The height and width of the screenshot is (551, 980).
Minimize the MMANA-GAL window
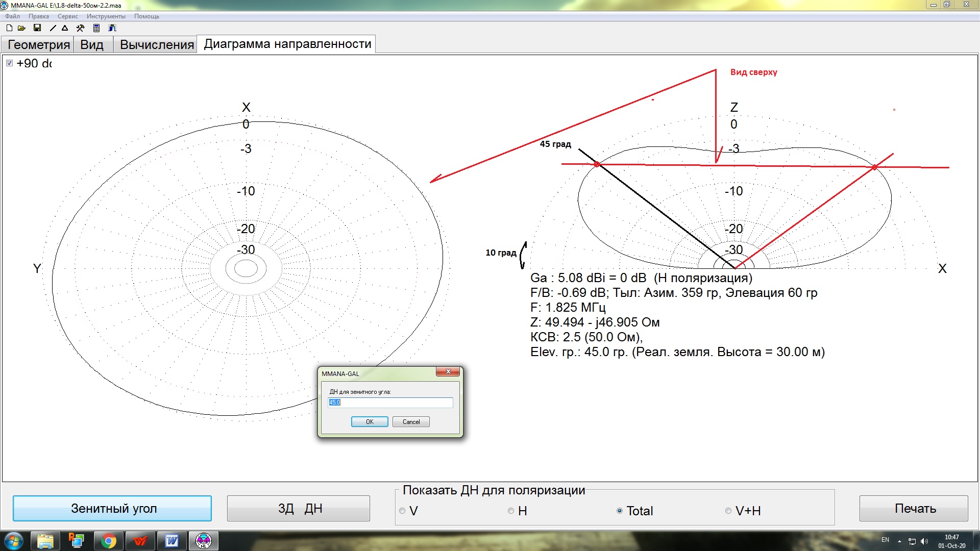click(x=933, y=5)
